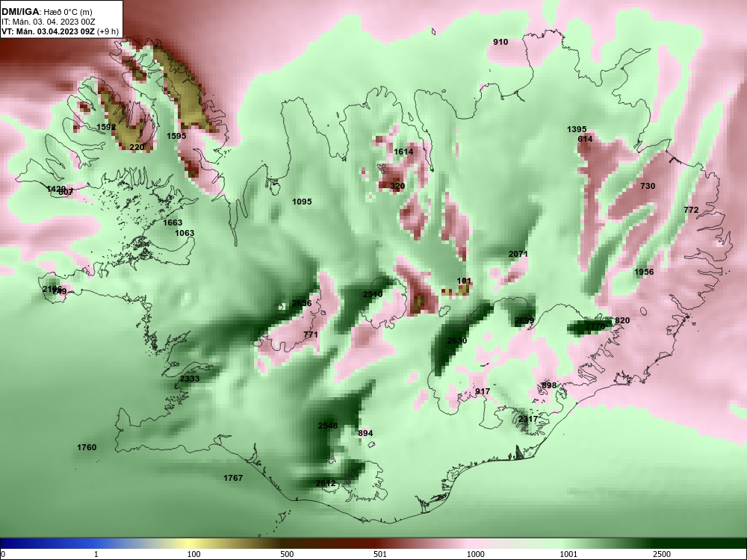Click the map value '820'
The width and height of the screenshot is (747, 560).
[x=622, y=320]
